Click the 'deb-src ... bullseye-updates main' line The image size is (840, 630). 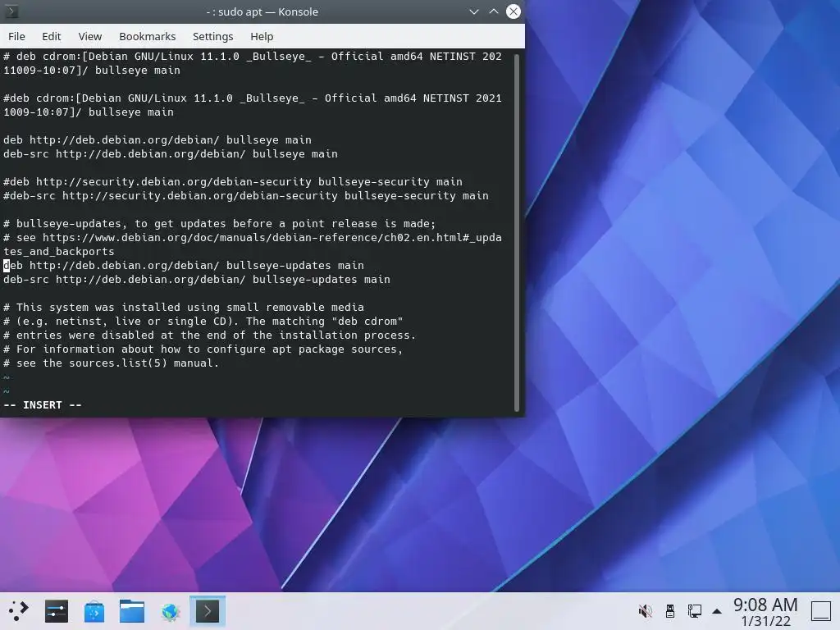click(197, 279)
